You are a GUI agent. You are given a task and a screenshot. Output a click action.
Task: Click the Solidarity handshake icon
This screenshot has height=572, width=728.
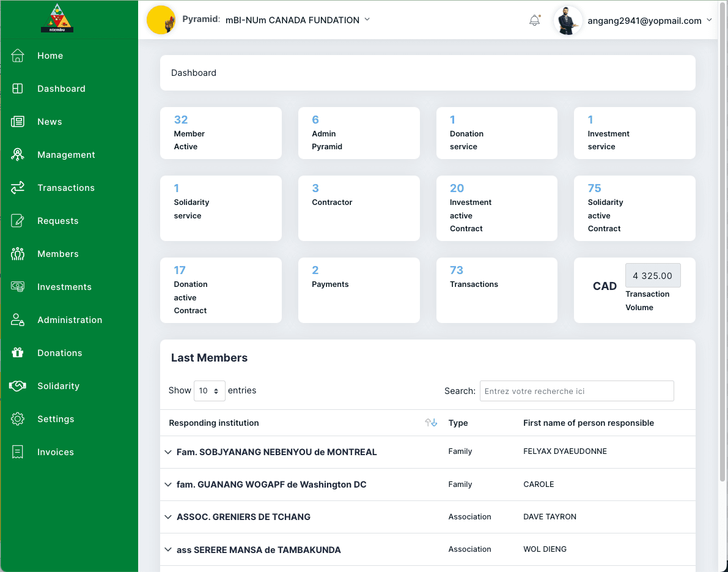(x=18, y=386)
